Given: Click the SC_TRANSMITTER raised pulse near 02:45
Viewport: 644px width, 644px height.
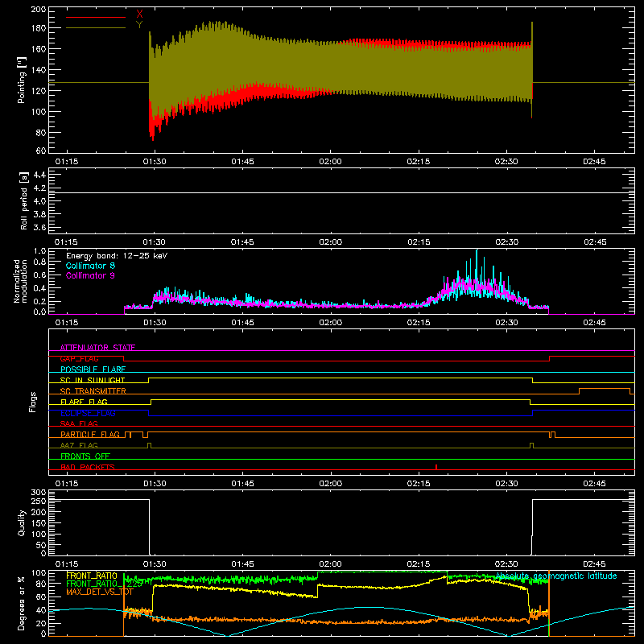Looking at the screenshot, I should pyautogui.click(x=605, y=391).
